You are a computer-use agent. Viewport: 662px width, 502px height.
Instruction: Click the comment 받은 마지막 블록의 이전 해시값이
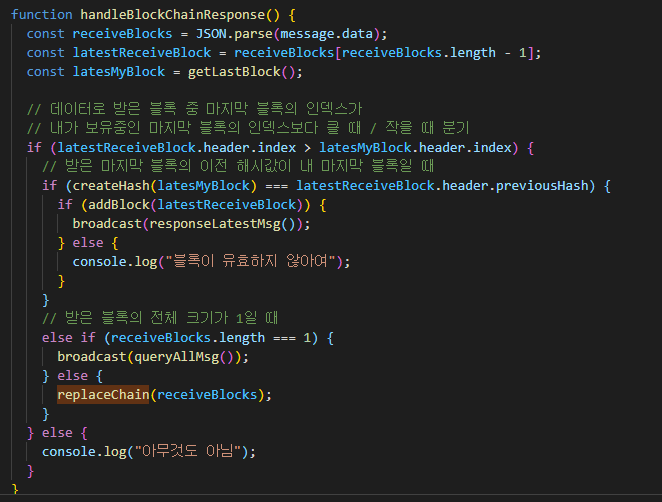click(x=238, y=166)
